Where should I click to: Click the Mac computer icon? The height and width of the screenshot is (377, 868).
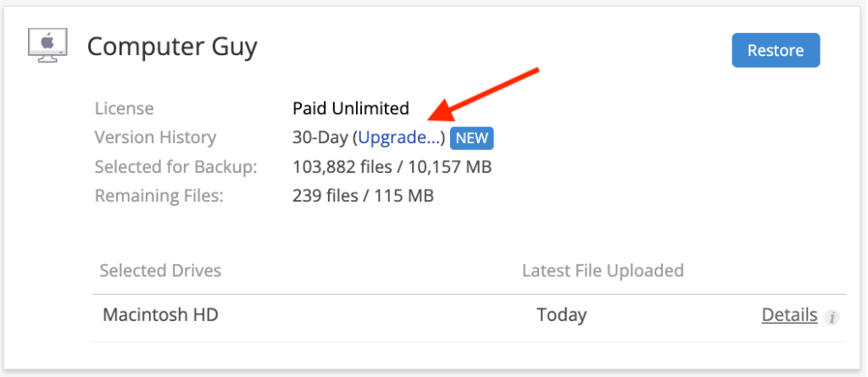click(x=47, y=46)
